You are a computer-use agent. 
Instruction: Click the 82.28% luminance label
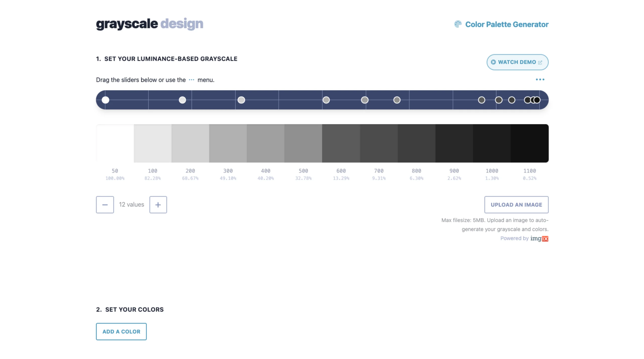click(153, 178)
